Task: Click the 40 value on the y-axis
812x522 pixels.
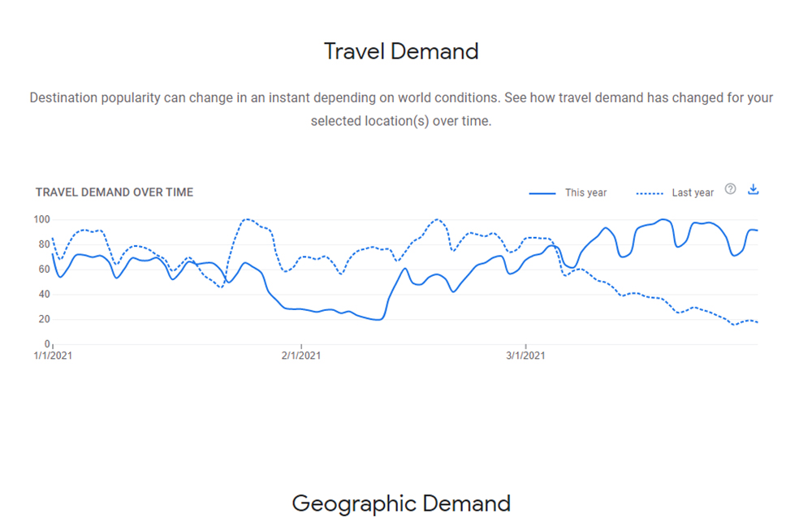Action: click(x=44, y=294)
